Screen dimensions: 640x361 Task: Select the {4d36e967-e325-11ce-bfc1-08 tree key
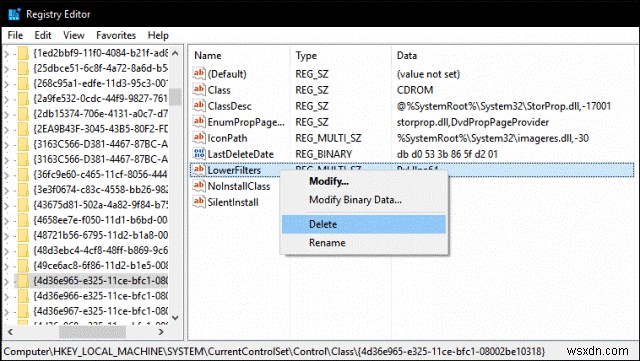(x=100, y=311)
